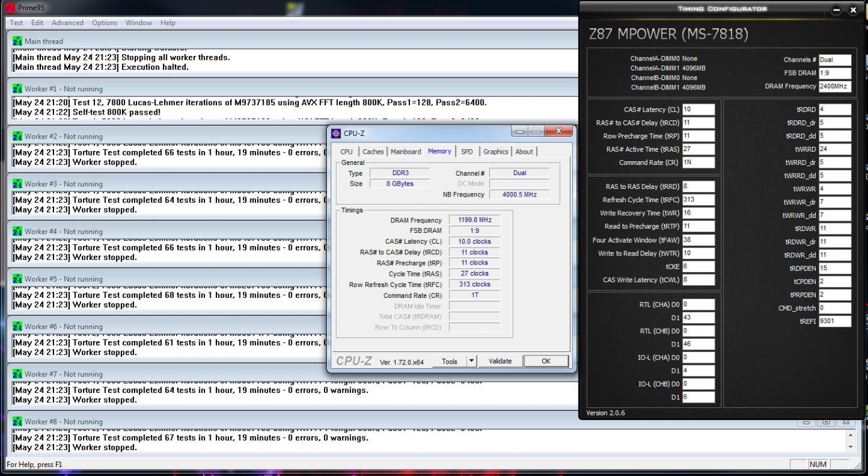Switch to the CPU tab in CPU-Z

coord(347,151)
